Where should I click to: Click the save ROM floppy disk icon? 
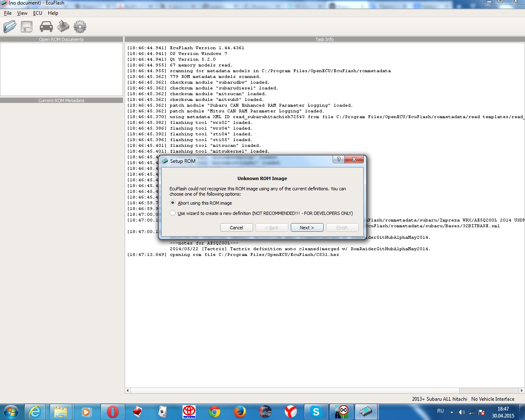tap(27, 27)
